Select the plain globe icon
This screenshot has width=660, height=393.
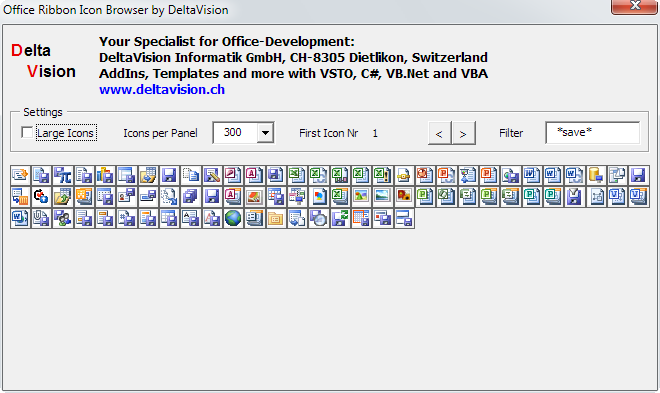pos(233,218)
